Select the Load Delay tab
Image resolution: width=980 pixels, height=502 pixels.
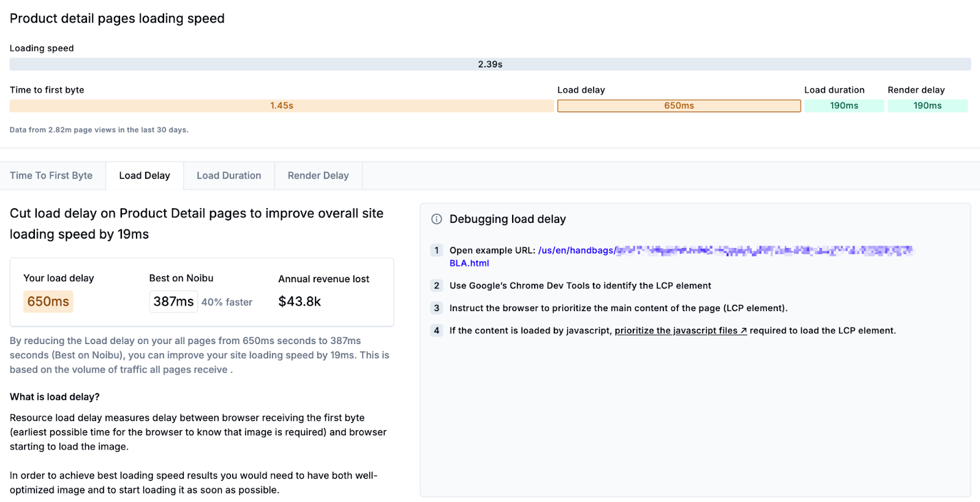[x=145, y=176]
